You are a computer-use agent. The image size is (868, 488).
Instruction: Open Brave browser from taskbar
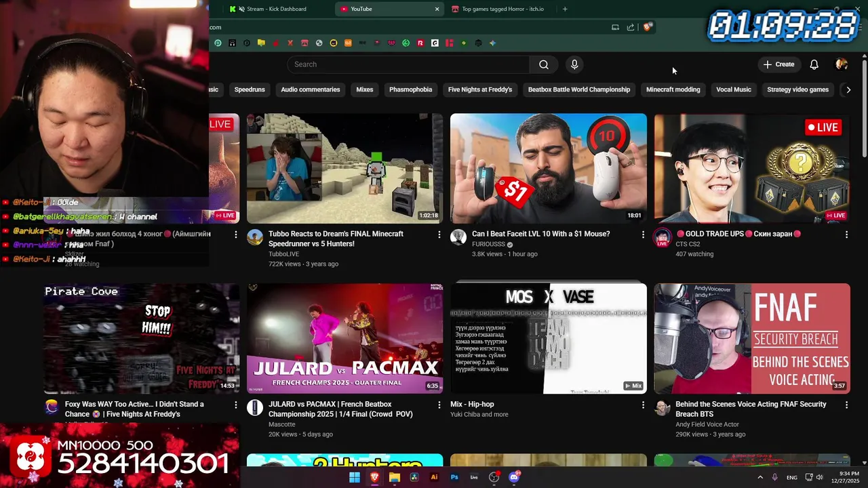(374, 477)
